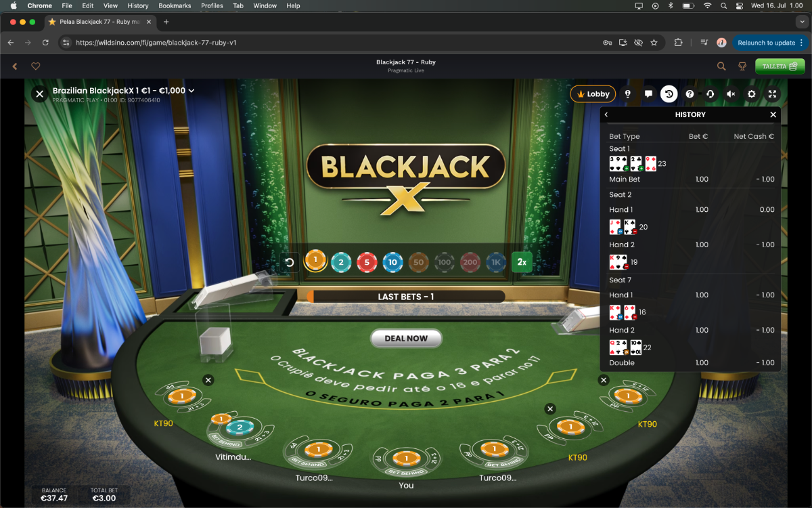Viewport: 812px width, 508px height.
Task: Click the DEAL NOW button
Action: point(406,338)
